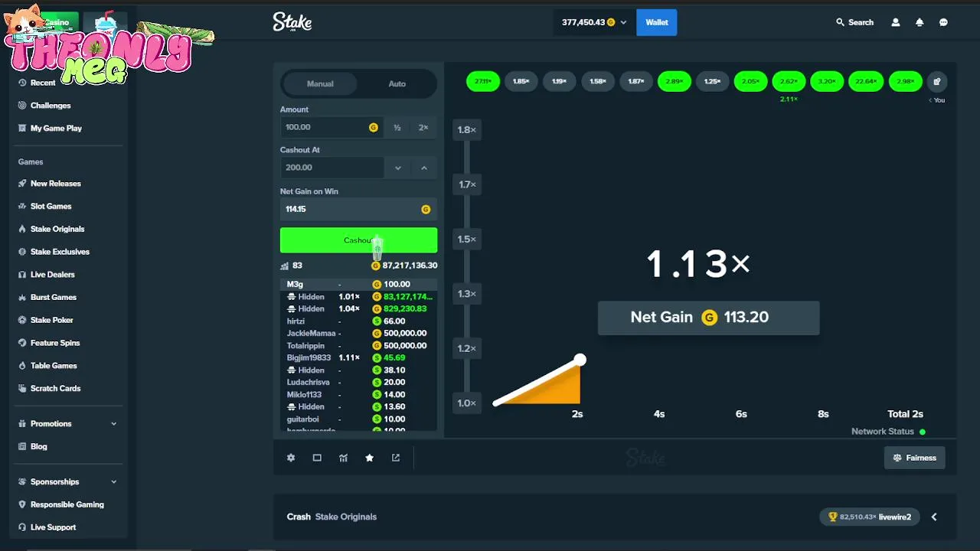Open Live Dealers category
This screenshot has height=551, width=980.
[46, 275]
